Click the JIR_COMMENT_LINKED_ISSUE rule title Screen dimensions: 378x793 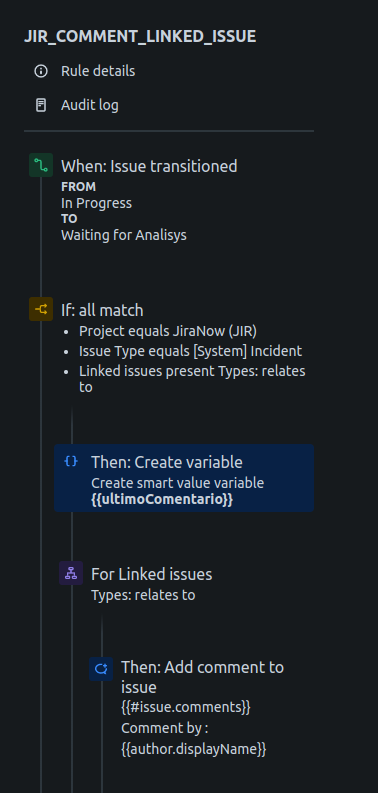[x=140, y=36]
